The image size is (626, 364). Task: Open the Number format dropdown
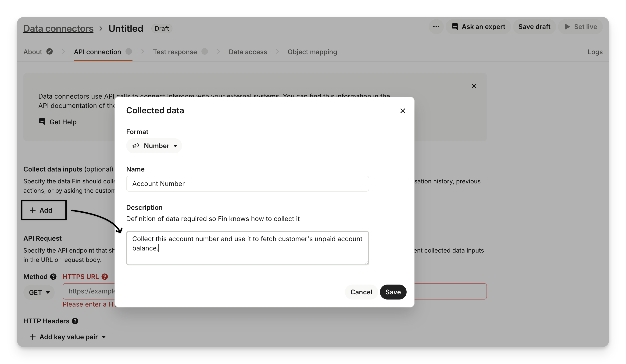coord(154,146)
